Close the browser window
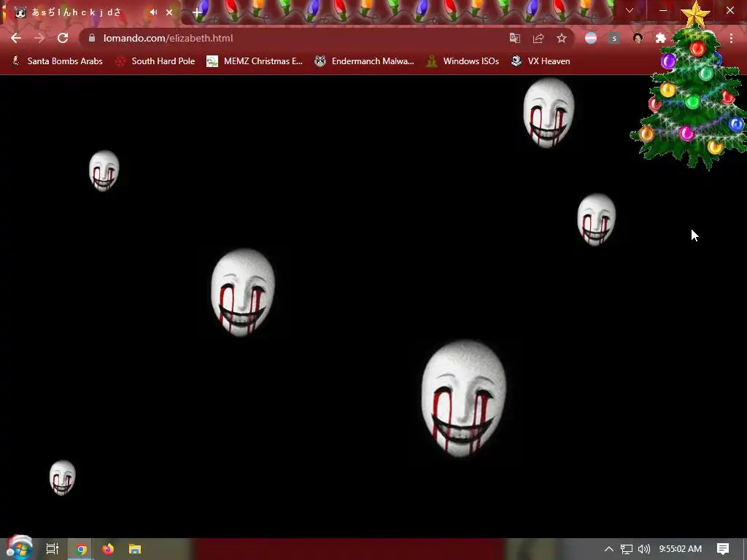Screen dimensions: 747x560 729,10
